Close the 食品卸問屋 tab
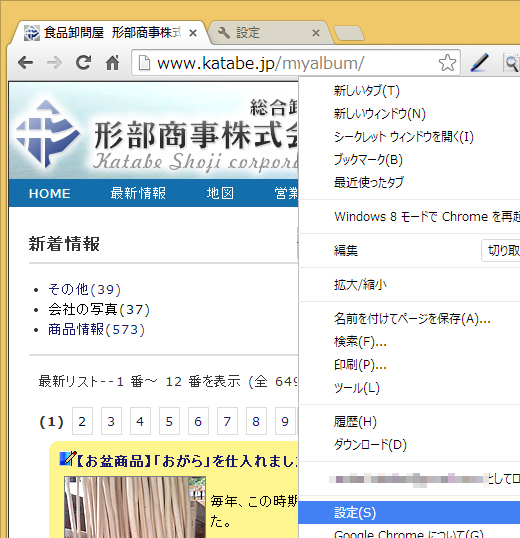520x538 pixels. (x=193, y=33)
